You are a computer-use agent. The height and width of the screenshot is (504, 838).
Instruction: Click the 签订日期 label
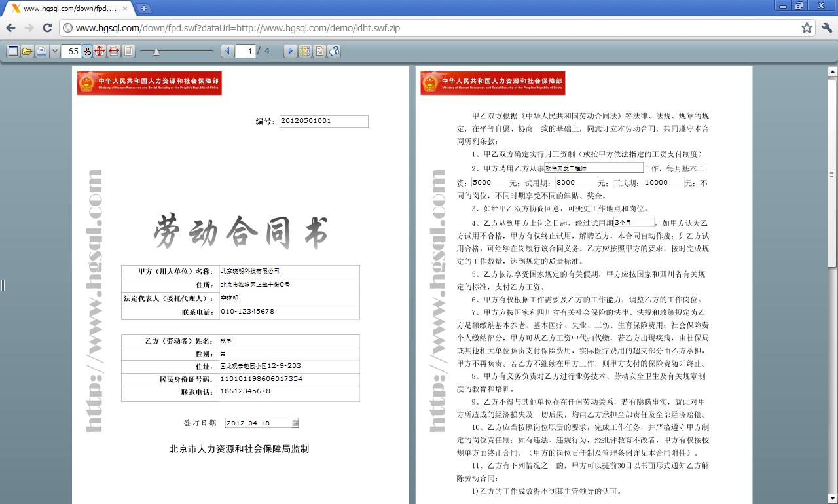202,423
